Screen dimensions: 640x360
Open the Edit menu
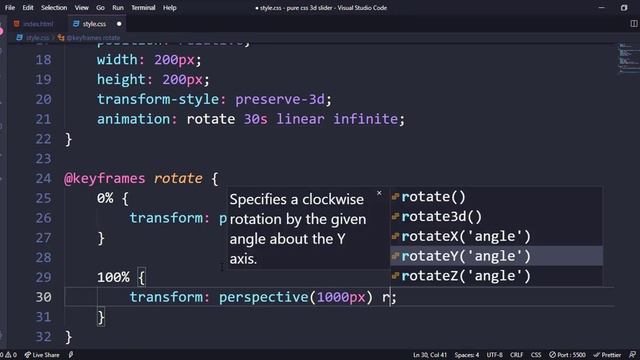tap(28, 7)
